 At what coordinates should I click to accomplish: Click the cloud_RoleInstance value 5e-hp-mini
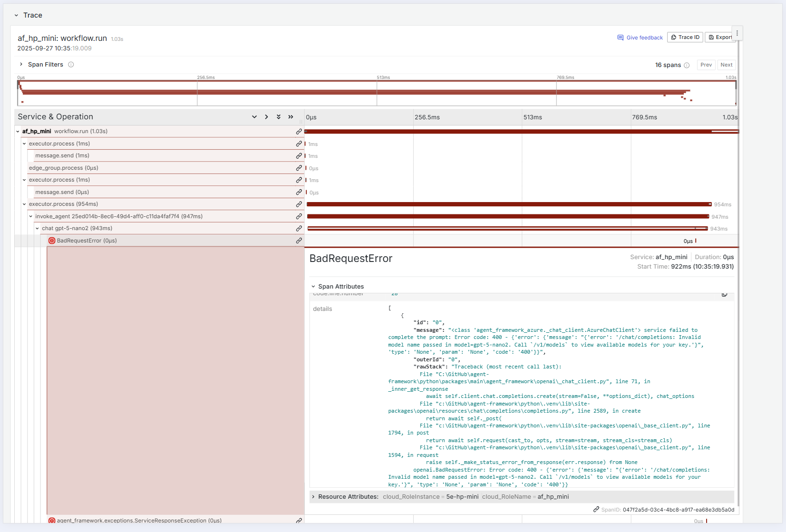(x=462, y=497)
